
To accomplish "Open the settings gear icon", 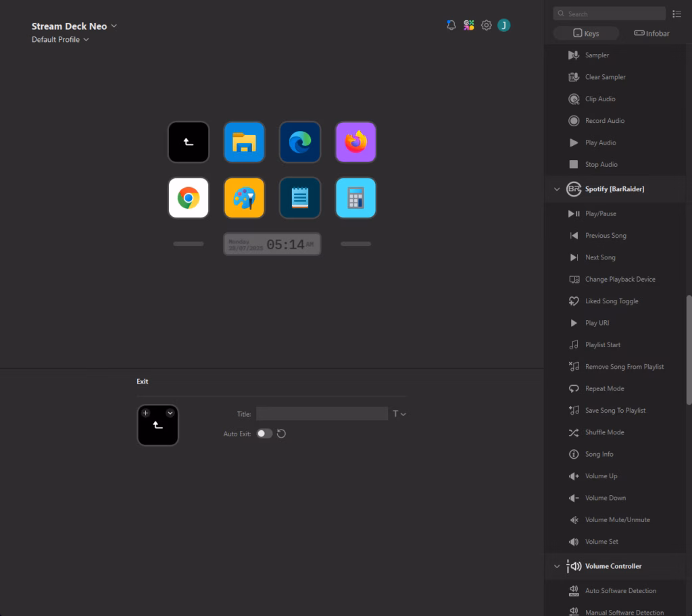I will click(x=487, y=26).
